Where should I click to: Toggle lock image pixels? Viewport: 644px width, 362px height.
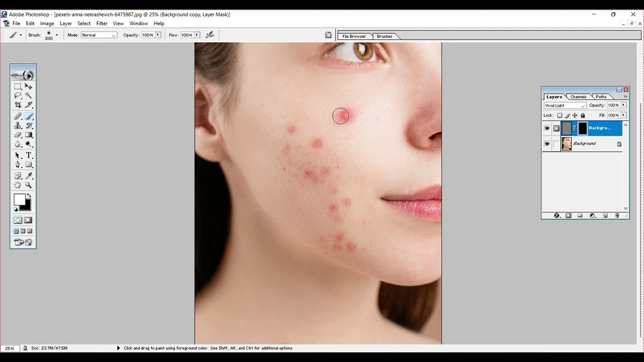pyautogui.click(x=568, y=116)
